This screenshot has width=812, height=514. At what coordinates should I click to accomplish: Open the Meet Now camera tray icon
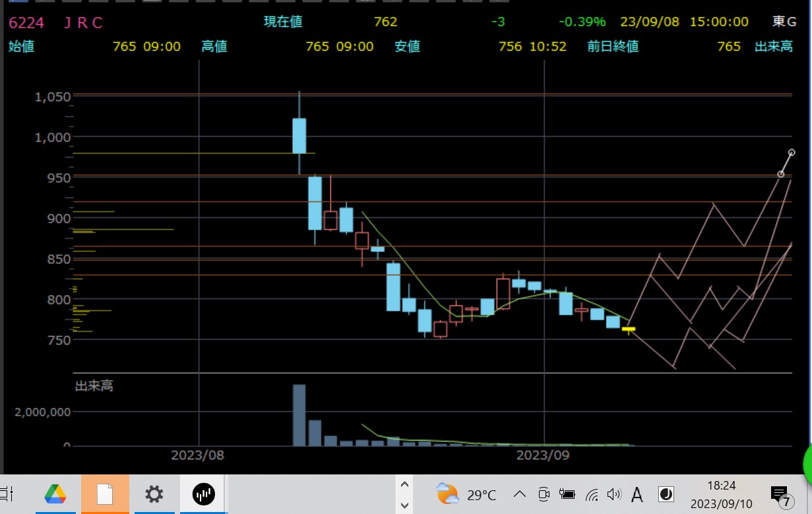pyautogui.click(x=544, y=494)
